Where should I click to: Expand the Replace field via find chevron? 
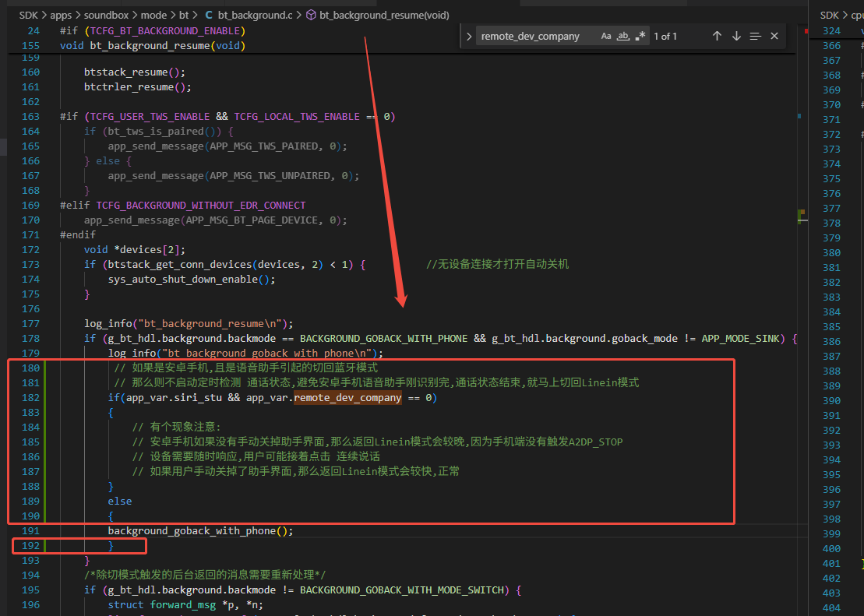point(469,37)
